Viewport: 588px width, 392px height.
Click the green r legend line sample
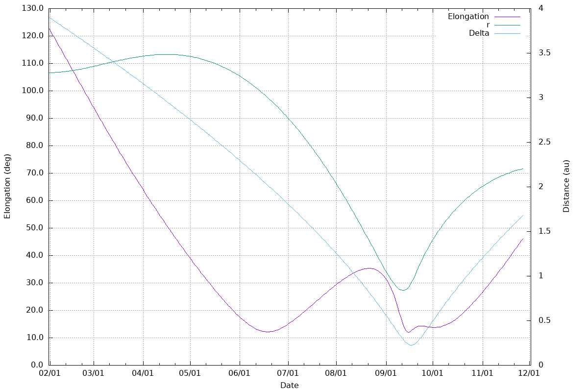click(x=507, y=25)
